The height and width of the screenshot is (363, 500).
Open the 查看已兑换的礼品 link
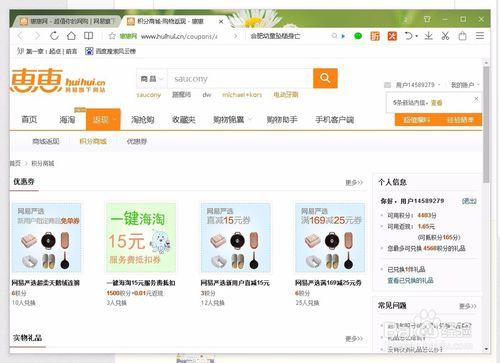pyautogui.click(x=410, y=280)
